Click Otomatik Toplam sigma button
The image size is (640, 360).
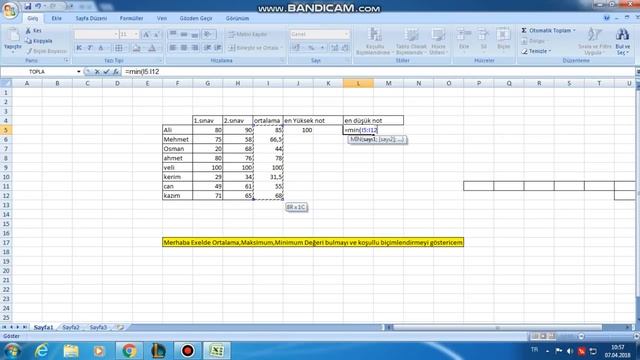[548, 31]
